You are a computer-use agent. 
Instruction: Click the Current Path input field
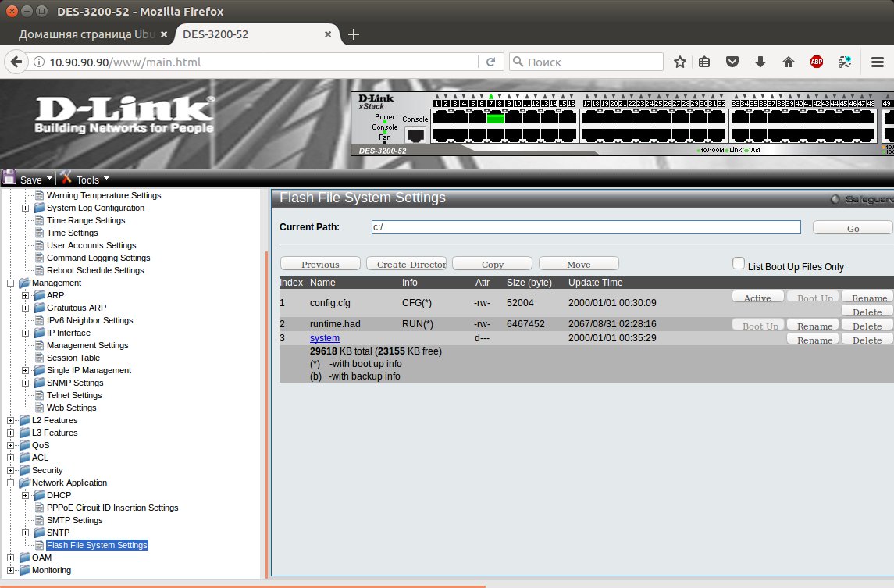pos(586,227)
